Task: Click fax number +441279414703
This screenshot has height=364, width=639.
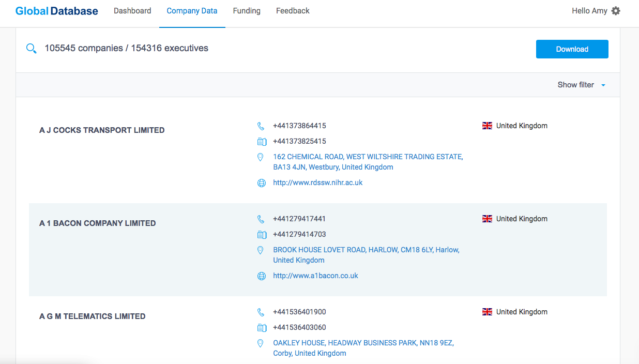Action: (299, 234)
